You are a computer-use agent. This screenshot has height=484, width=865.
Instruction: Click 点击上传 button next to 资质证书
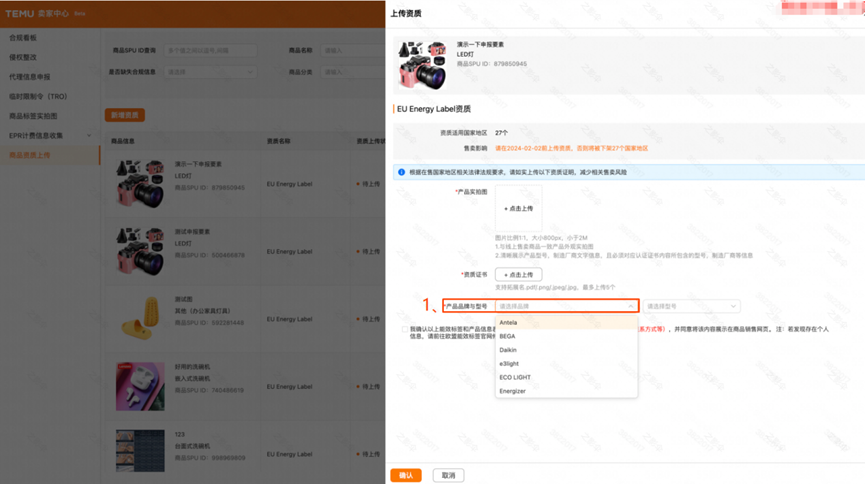point(519,274)
